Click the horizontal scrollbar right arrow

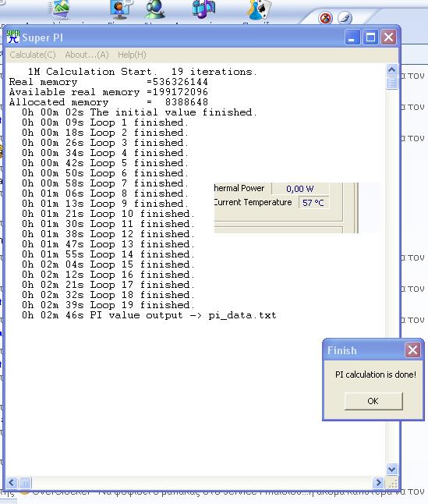click(x=379, y=482)
